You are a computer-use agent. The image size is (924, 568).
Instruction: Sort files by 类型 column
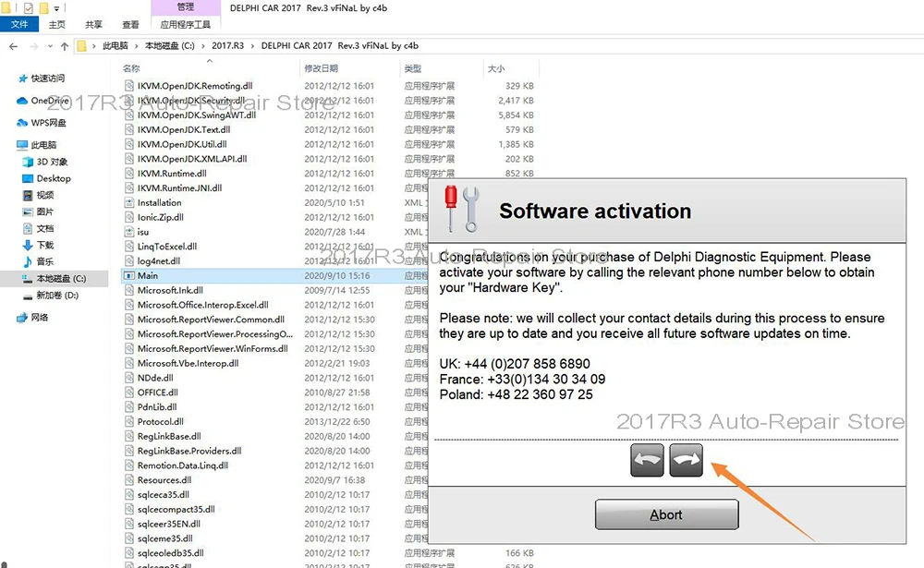413,68
